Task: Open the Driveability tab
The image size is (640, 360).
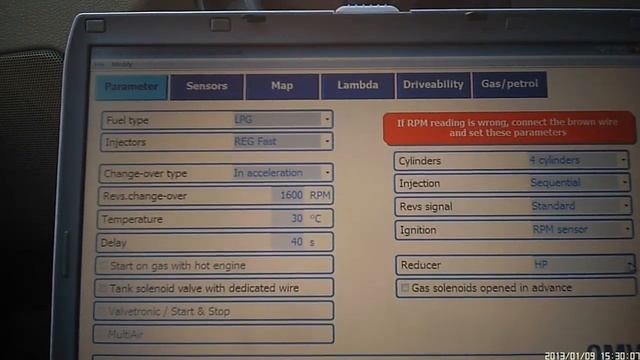Action: [433, 84]
